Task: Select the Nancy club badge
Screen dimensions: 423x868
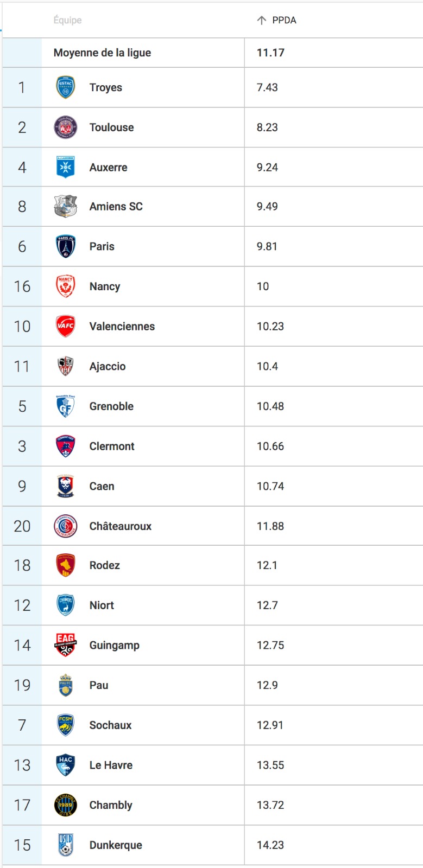Action: point(66,286)
